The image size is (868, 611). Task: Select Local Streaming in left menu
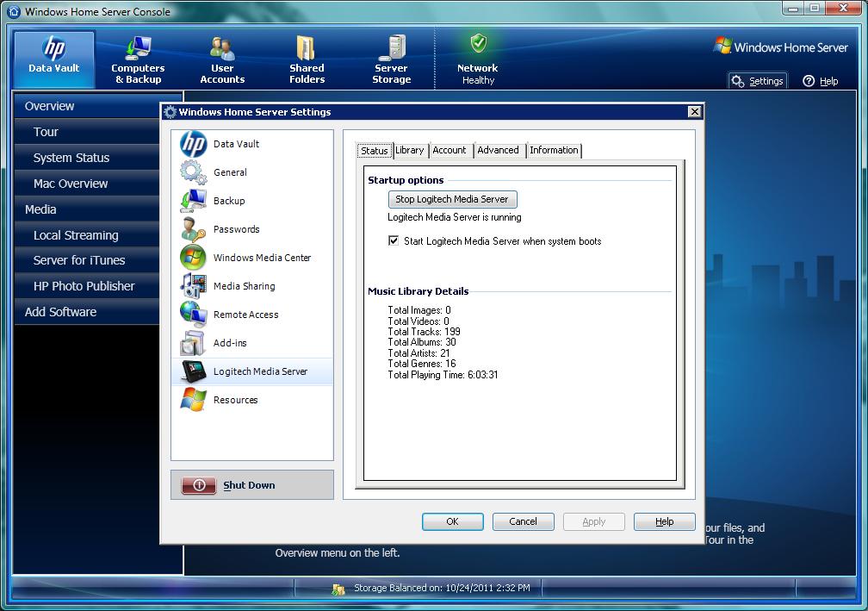pyautogui.click(x=76, y=235)
